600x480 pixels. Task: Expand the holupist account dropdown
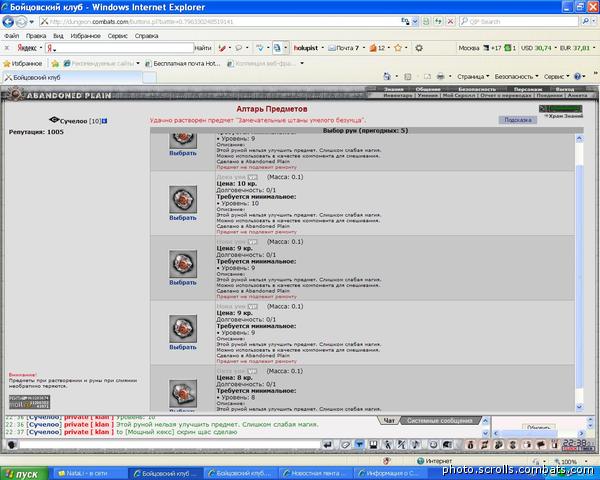(x=323, y=48)
